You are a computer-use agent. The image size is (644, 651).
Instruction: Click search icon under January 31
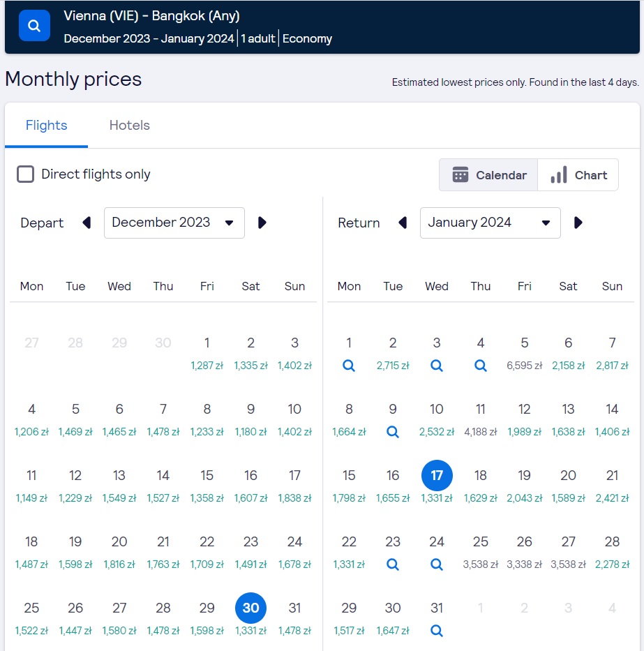[x=436, y=631]
